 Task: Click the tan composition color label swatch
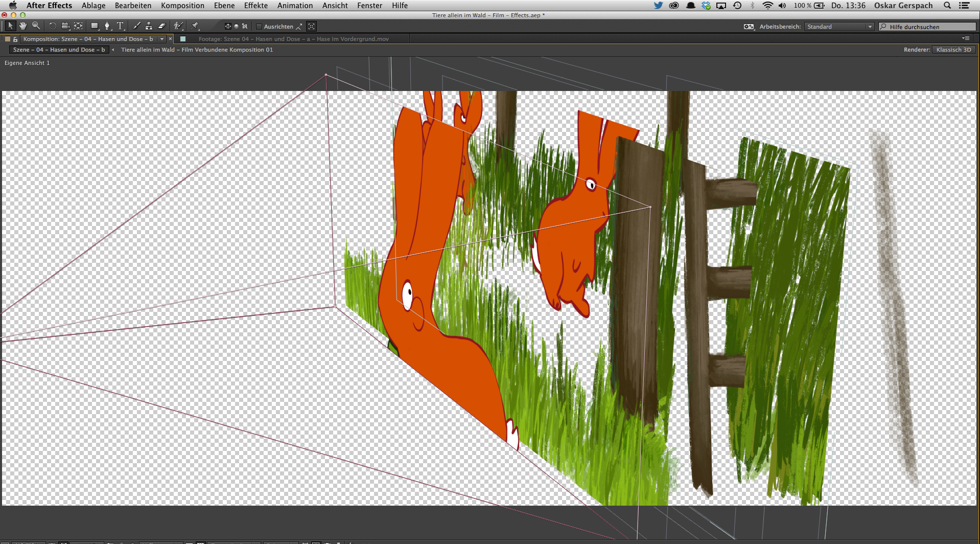coord(7,39)
